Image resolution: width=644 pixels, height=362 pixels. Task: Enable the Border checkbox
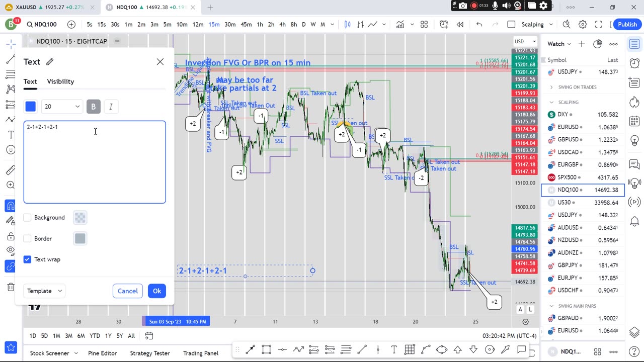point(27,238)
